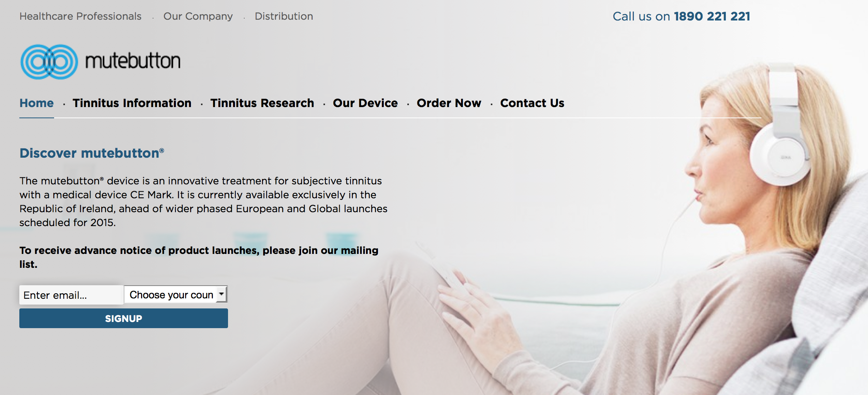
Task: Open the Distribution link
Action: (x=284, y=16)
